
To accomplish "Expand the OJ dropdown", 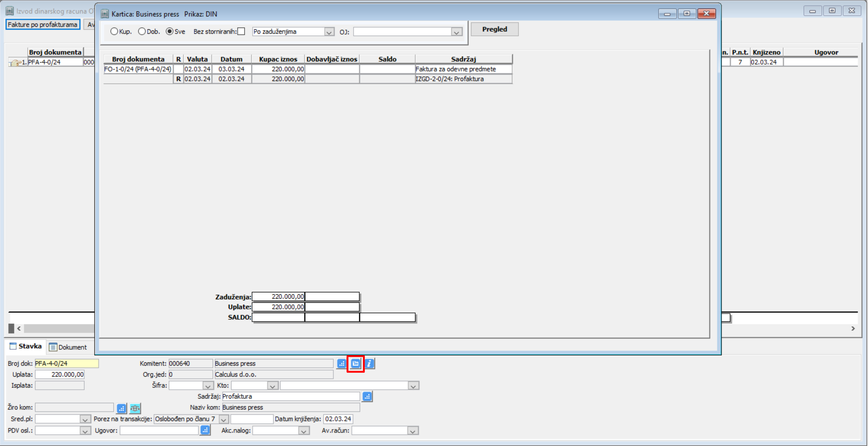I will click(456, 32).
